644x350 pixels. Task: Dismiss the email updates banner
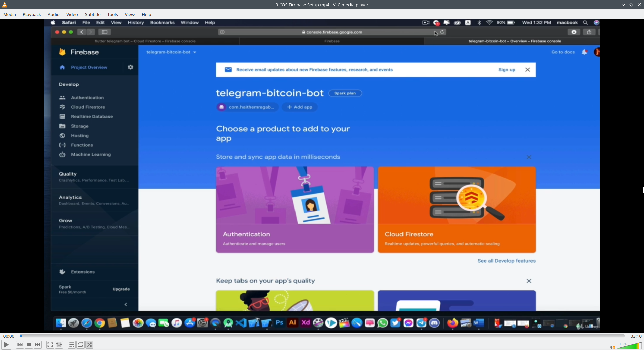coord(528,70)
